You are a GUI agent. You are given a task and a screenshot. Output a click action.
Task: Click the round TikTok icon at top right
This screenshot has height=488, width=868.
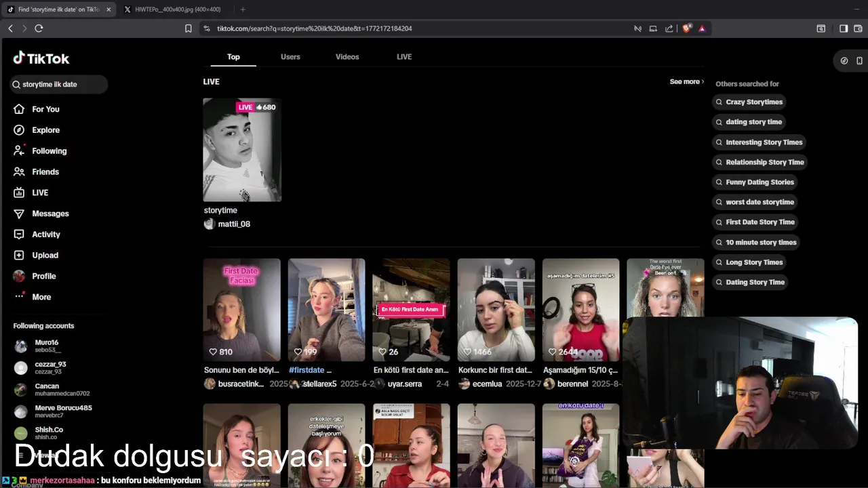[x=844, y=61]
